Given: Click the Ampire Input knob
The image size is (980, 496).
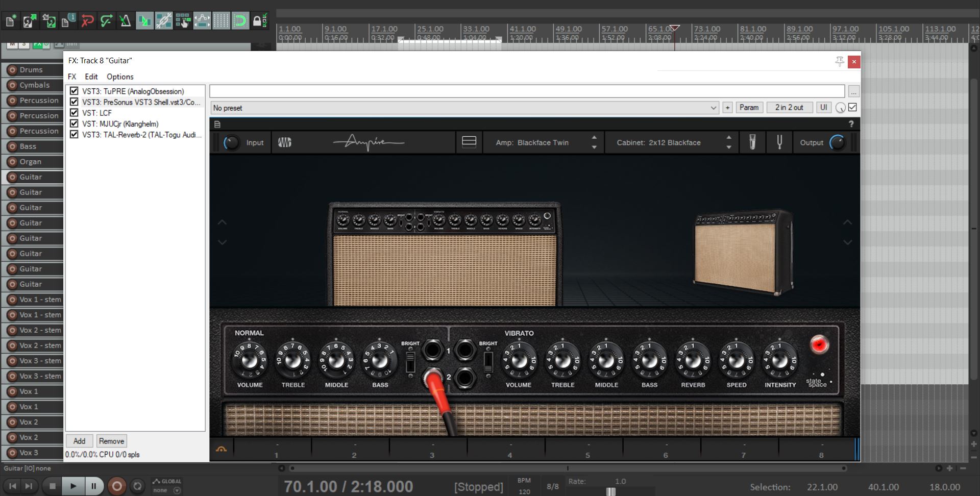Looking at the screenshot, I should [x=231, y=142].
